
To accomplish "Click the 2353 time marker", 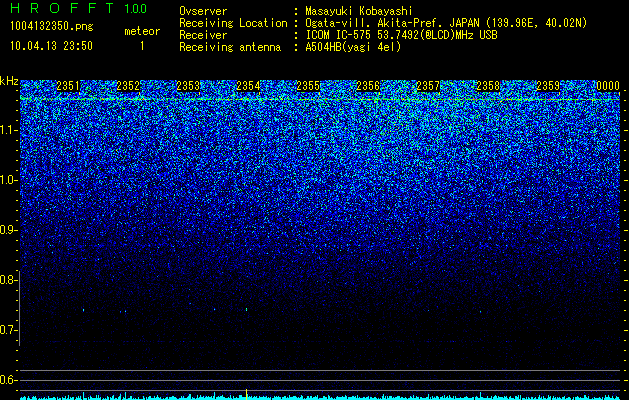I will (188, 86).
